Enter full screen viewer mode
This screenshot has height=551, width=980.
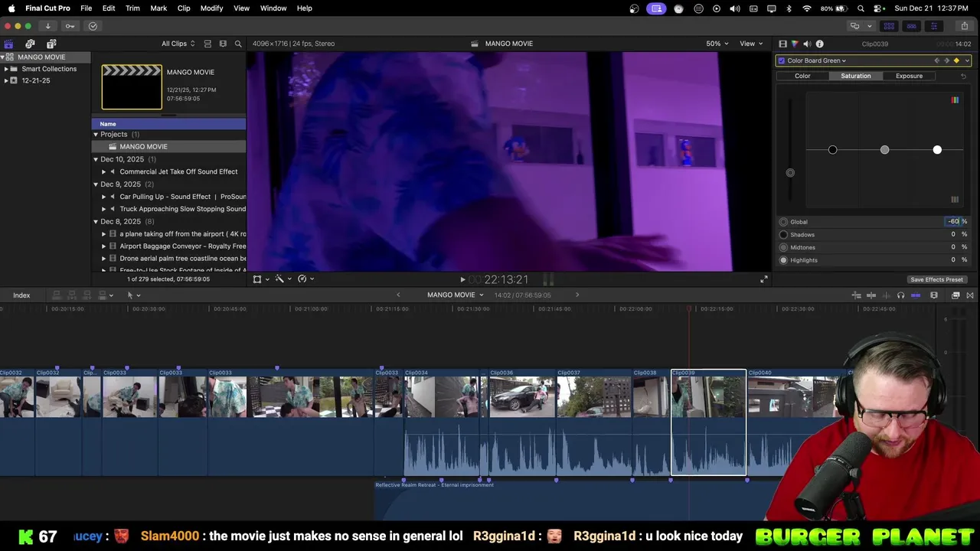point(763,279)
